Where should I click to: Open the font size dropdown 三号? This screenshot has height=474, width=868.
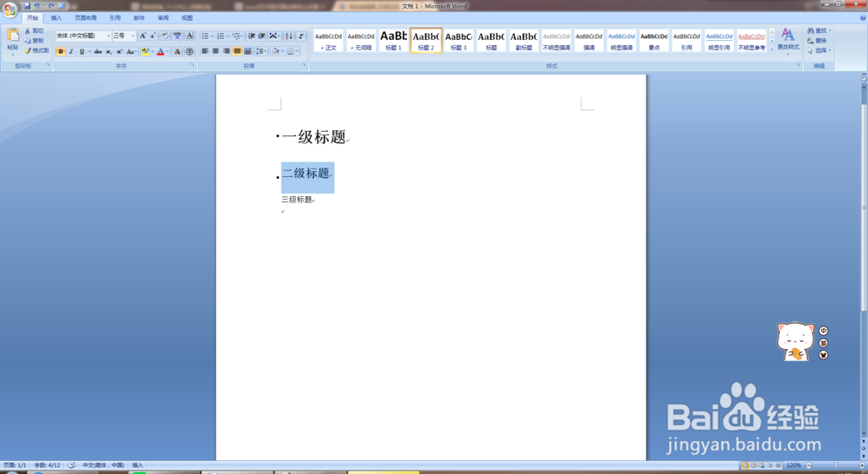click(x=133, y=36)
